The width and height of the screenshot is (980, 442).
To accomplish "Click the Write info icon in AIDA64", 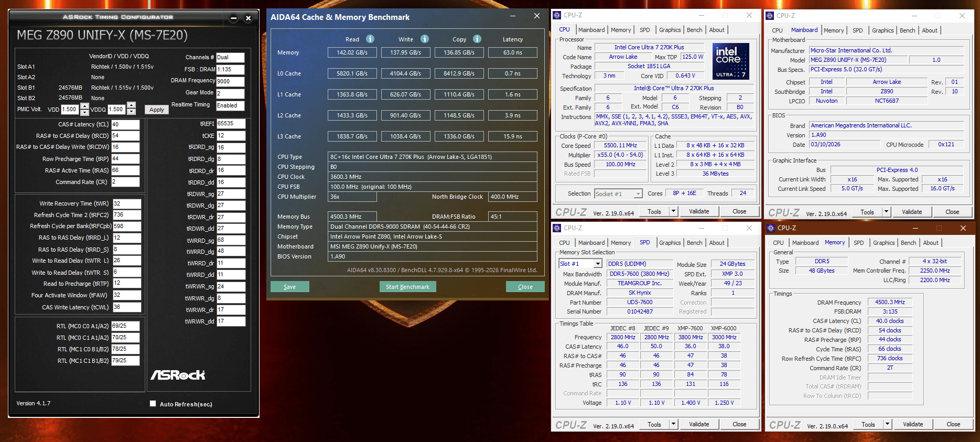I will pyautogui.click(x=425, y=39).
